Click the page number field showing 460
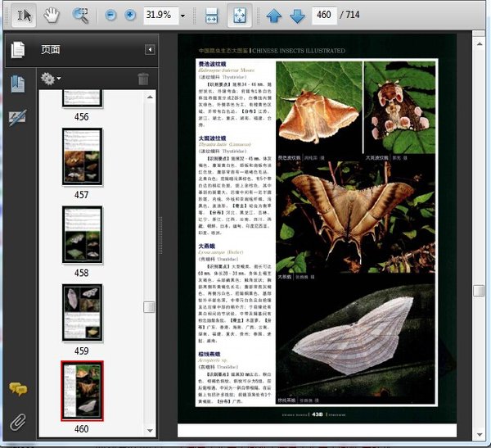This screenshot has width=491, height=448. (325, 16)
